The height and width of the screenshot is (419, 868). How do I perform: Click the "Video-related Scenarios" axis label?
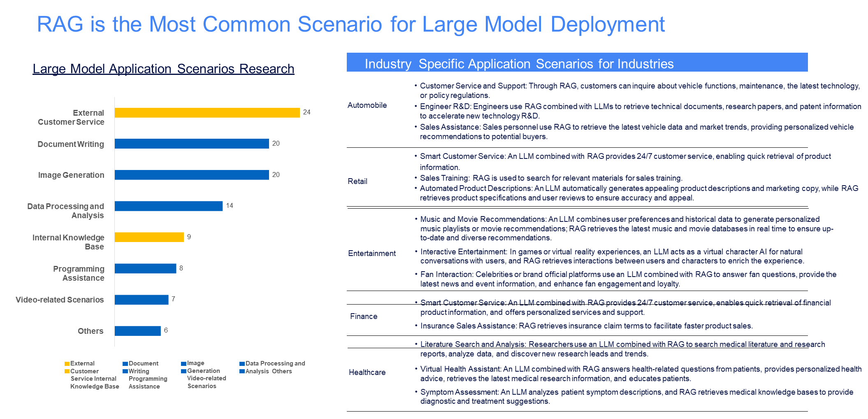point(60,300)
